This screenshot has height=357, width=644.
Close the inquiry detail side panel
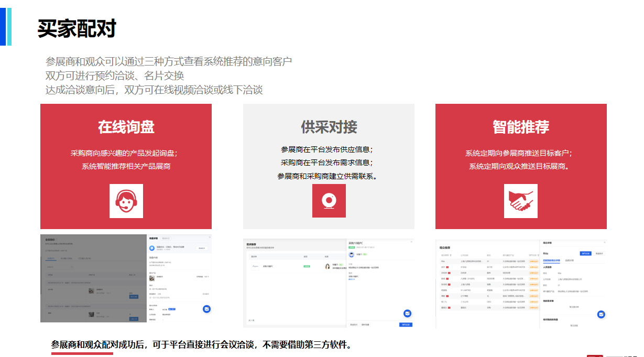209,237
